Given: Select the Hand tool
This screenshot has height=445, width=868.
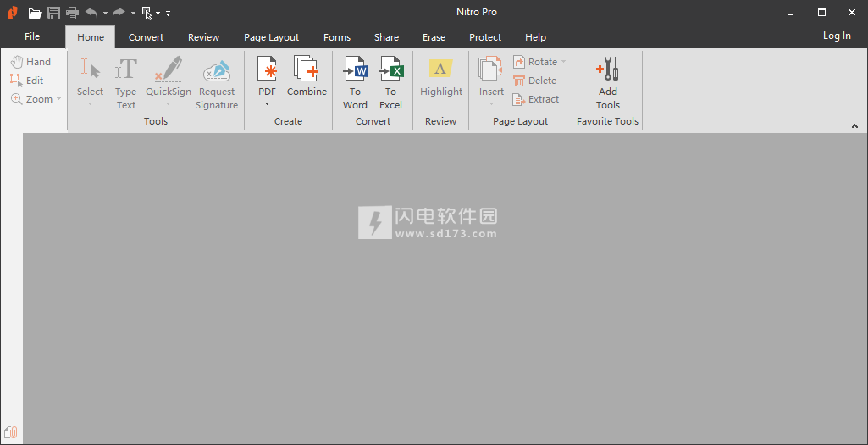Looking at the screenshot, I should point(31,62).
